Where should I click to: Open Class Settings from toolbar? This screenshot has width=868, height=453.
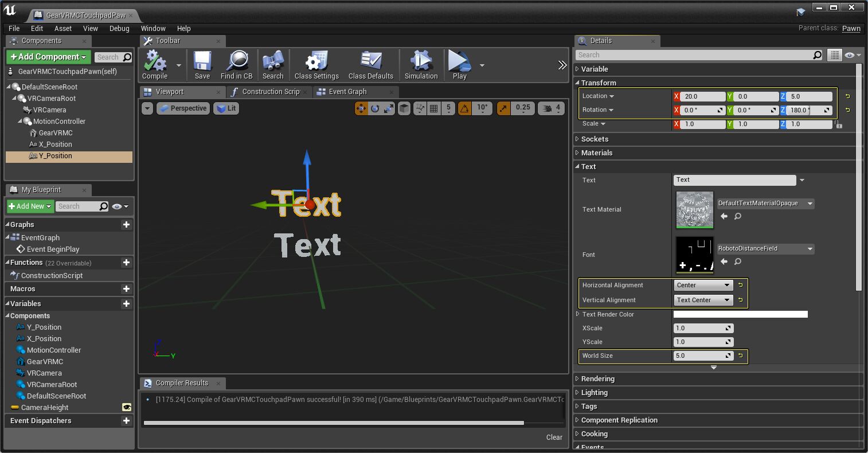point(316,64)
